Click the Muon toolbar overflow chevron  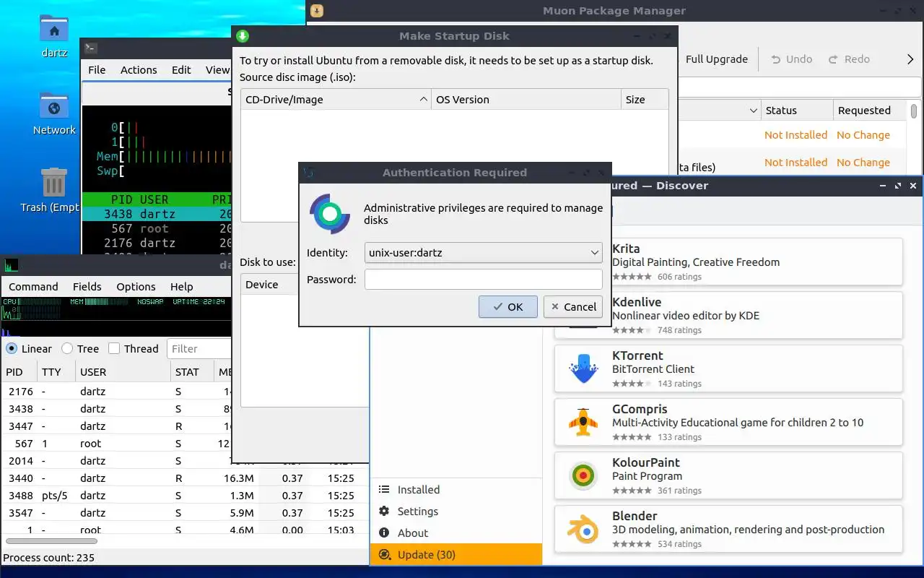click(x=910, y=59)
